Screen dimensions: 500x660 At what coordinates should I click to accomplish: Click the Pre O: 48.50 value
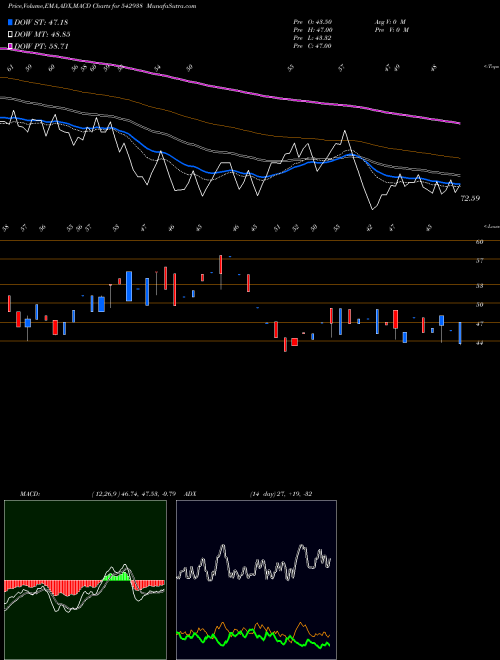[313, 22]
